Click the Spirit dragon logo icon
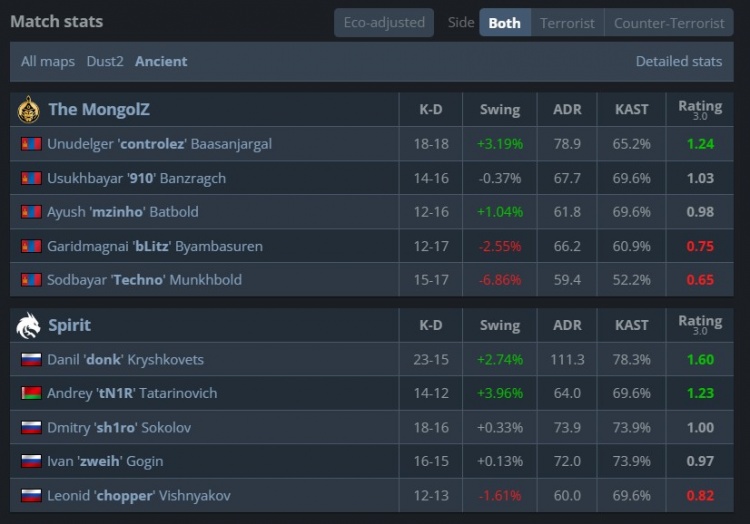 pos(29,325)
